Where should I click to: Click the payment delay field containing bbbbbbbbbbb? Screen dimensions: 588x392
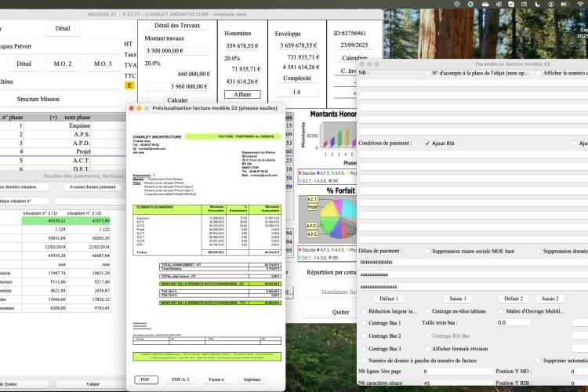pos(474,263)
